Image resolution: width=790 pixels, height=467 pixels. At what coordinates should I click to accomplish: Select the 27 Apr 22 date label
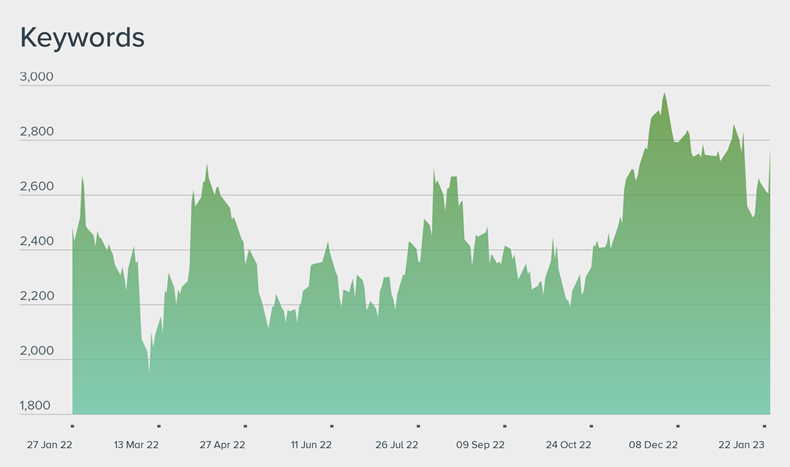pyautogui.click(x=223, y=444)
